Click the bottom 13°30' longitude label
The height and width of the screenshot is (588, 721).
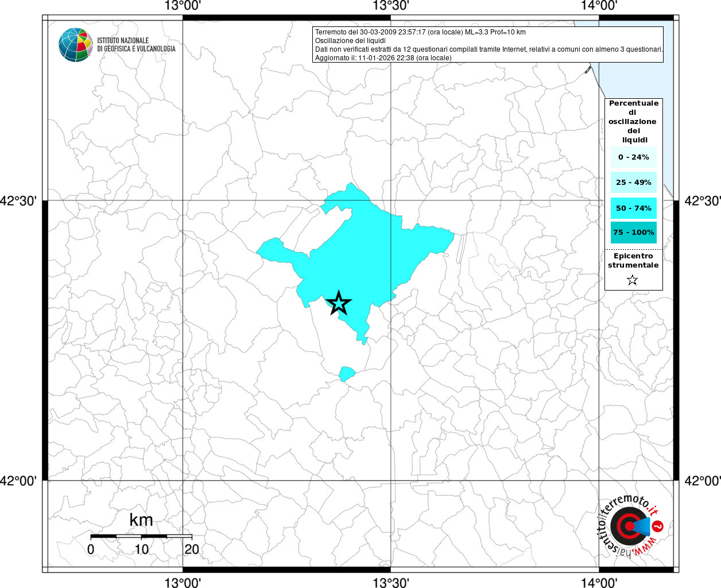click(x=391, y=583)
